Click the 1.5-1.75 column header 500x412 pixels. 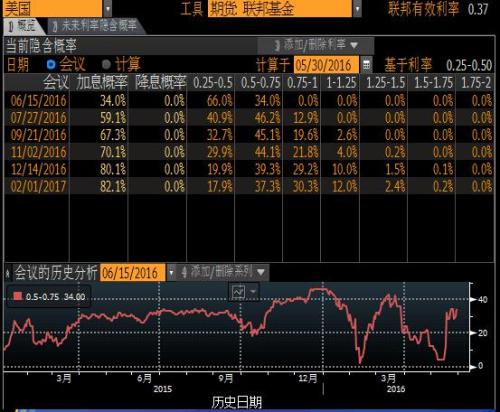pyautogui.click(x=433, y=83)
